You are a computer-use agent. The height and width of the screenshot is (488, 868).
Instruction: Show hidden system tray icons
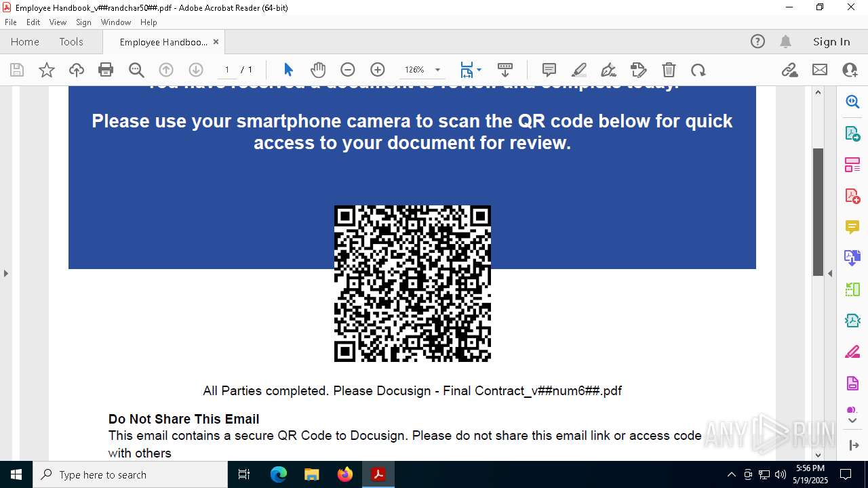[731, 474]
